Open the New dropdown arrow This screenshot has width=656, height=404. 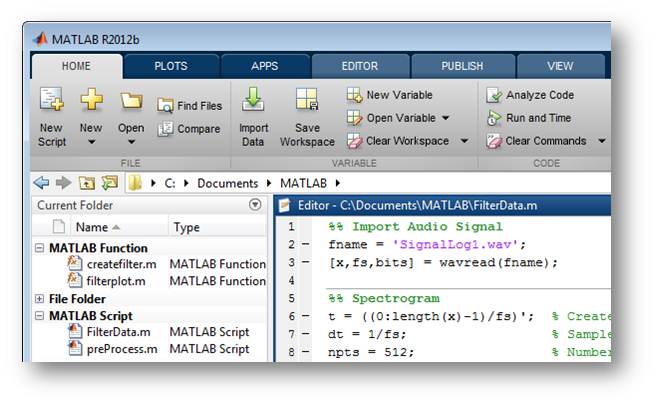(91, 142)
